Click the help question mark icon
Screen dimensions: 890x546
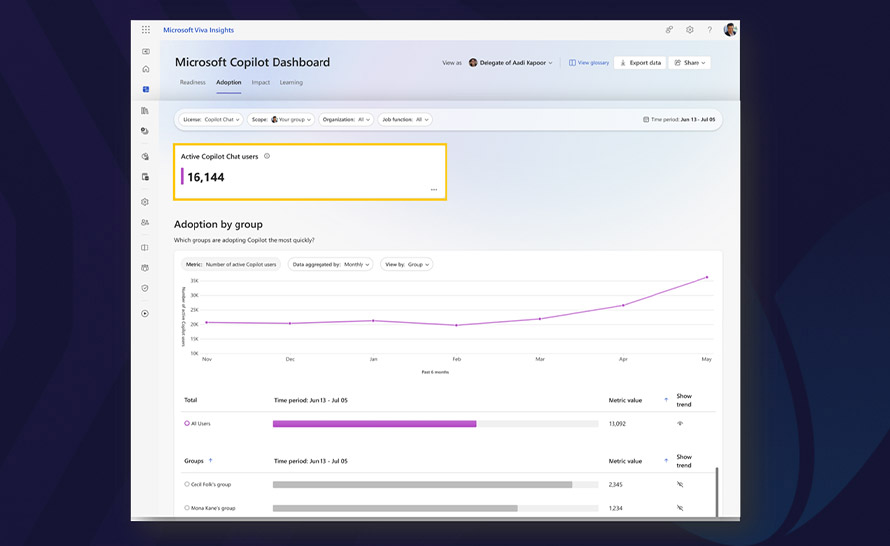pyautogui.click(x=710, y=30)
